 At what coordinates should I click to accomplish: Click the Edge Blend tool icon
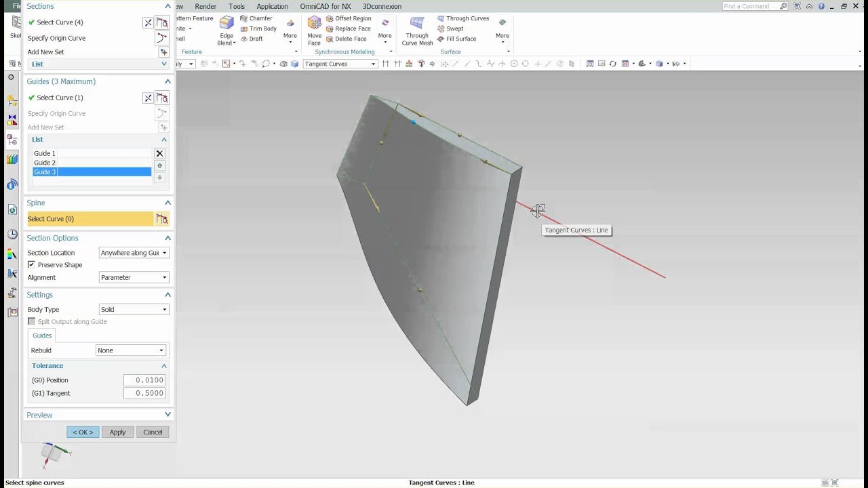click(226, 23)
